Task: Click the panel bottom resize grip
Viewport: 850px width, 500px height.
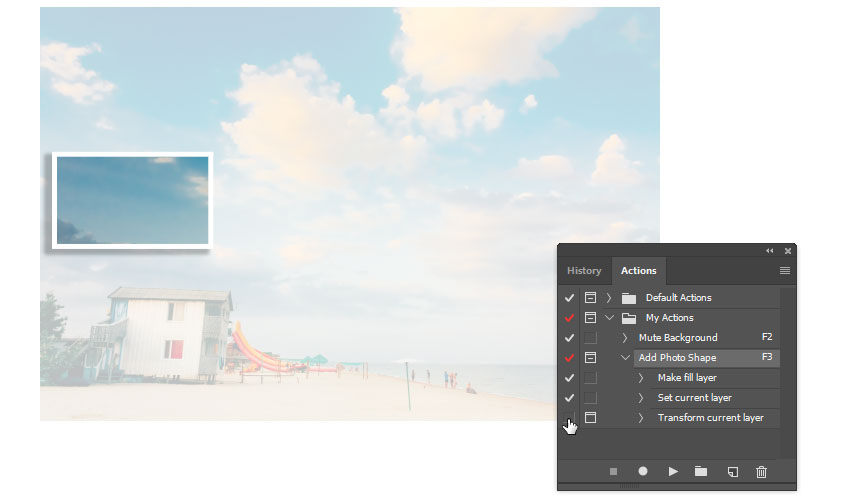Action: 629,486
